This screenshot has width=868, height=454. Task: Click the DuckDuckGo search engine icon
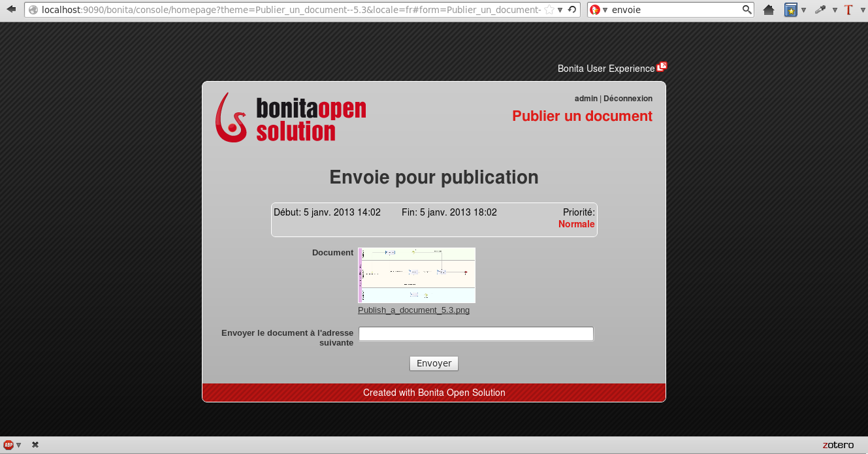coord(594,10)
